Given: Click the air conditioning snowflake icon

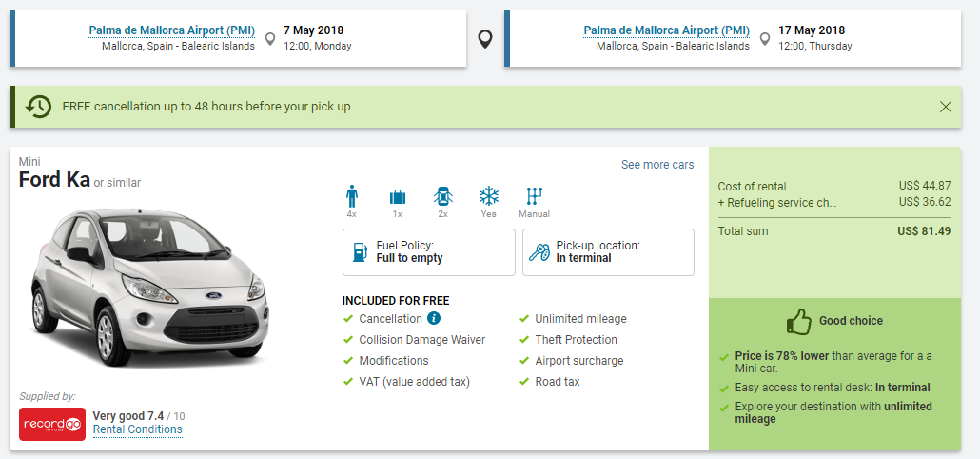Looking at the screenshot, I should point(488,196).
